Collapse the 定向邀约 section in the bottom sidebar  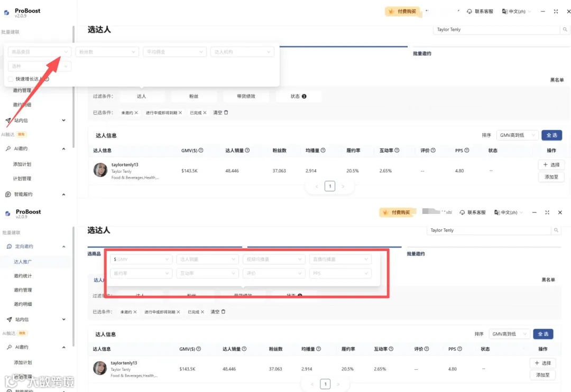pyautogui.click(x=64, y=246)
